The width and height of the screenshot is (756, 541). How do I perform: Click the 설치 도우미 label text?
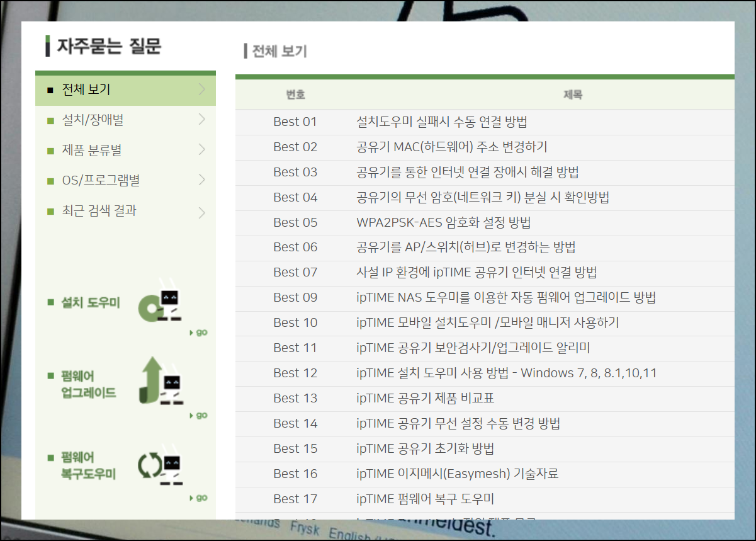pos(90,302)
